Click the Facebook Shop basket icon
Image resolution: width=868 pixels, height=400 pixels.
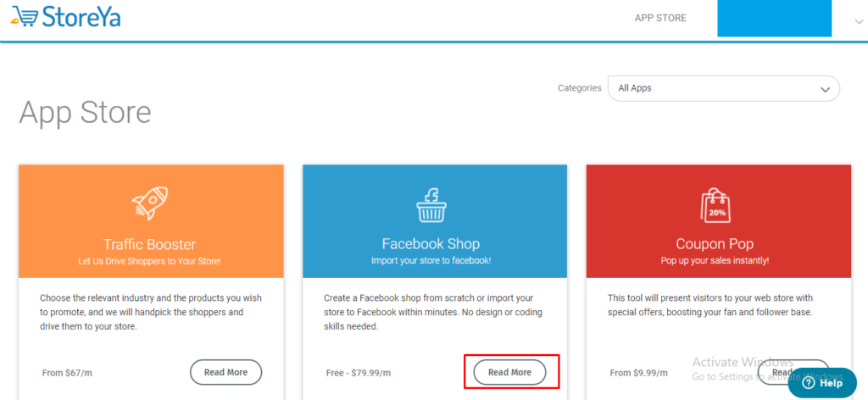pyautogui.click(x=431, y=205)
